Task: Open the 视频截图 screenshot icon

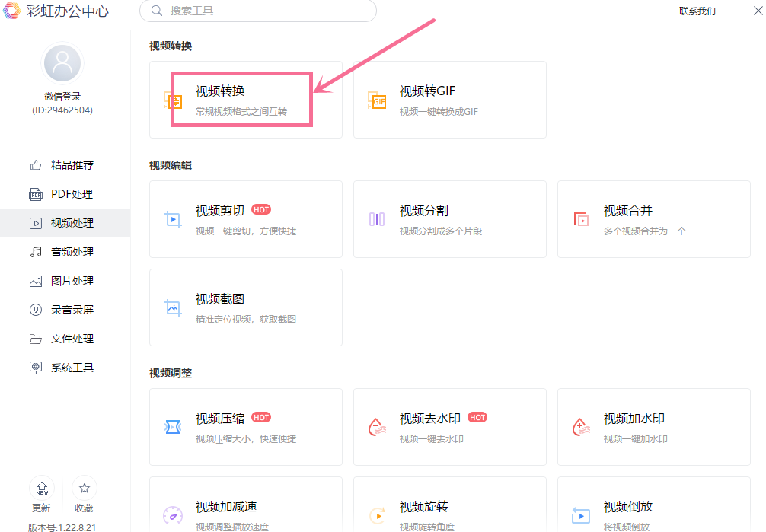Action: pos(174,307)
